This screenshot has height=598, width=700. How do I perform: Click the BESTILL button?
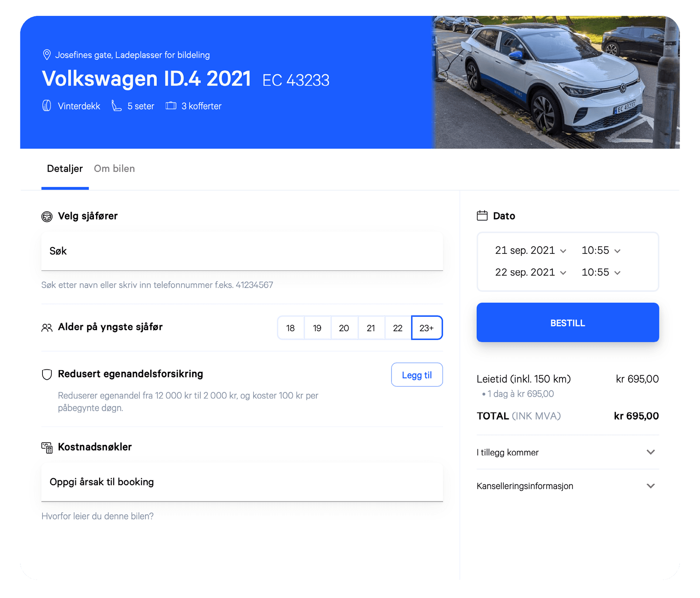point(567,322)
